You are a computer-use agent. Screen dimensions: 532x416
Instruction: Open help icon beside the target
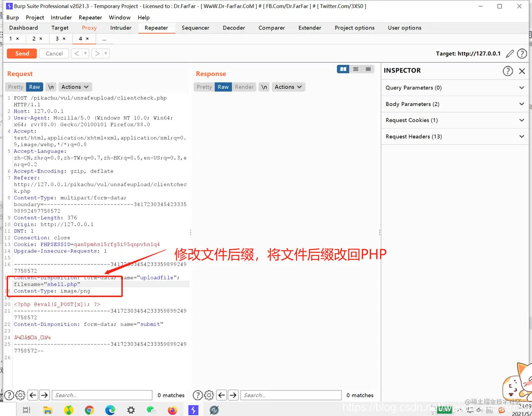click(522, 54)
